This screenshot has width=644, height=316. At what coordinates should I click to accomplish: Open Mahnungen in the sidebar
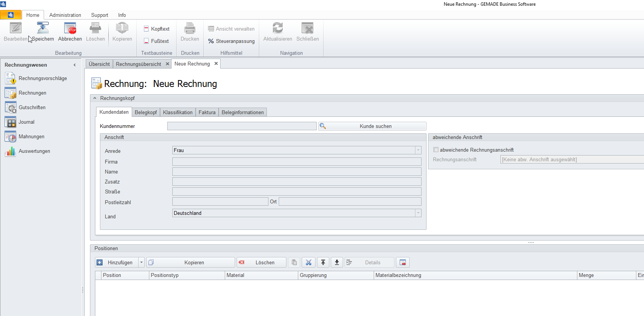click(31, 137)
